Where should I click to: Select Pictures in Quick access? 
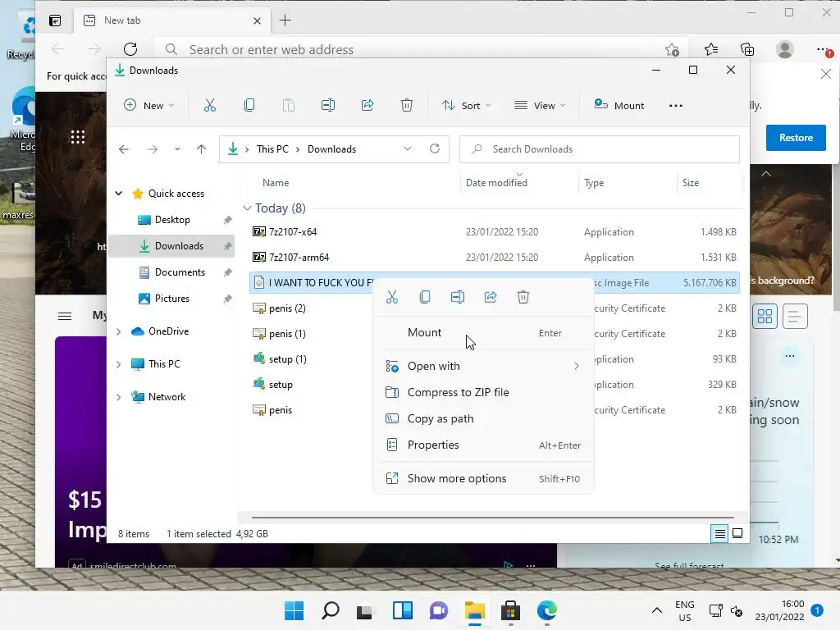pyautogui.click(x=171, y=299)
